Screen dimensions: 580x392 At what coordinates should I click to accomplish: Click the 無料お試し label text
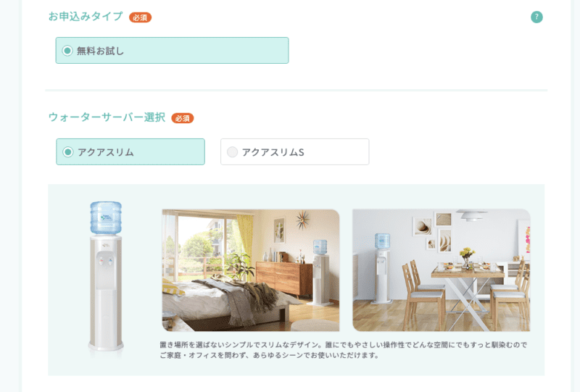[x=100, y=51]
